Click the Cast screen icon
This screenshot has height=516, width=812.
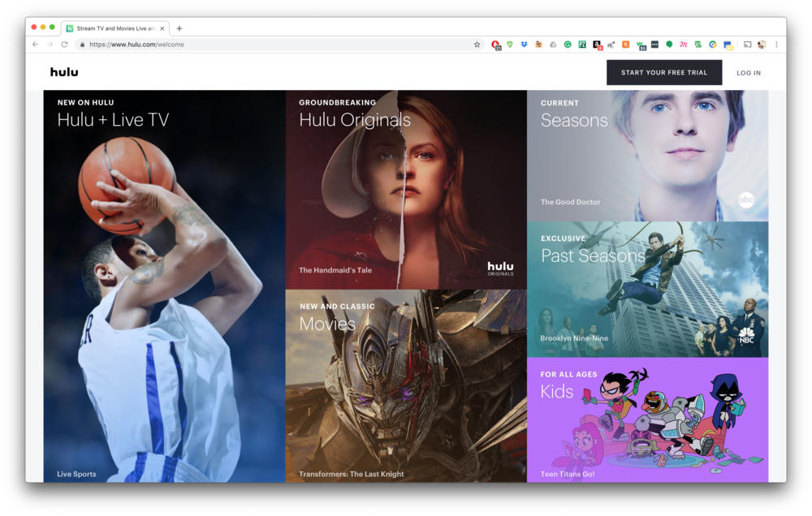coord(747,45)
